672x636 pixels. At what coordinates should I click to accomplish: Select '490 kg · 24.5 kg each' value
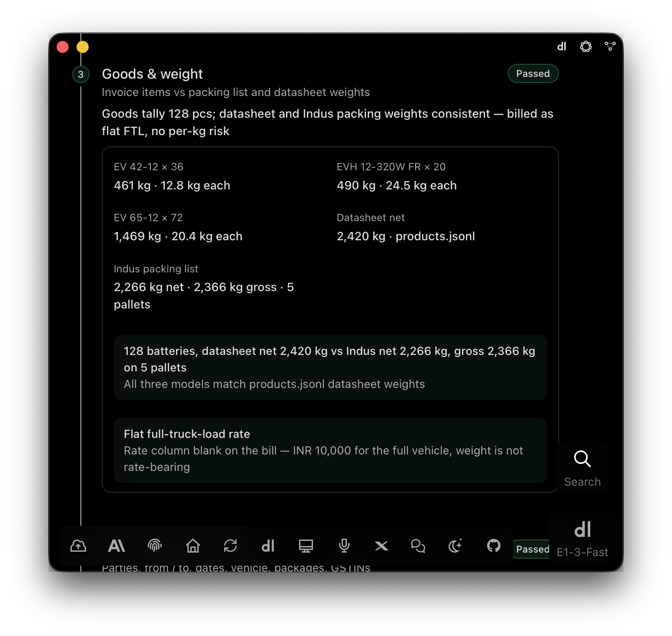tap(397, 185)
